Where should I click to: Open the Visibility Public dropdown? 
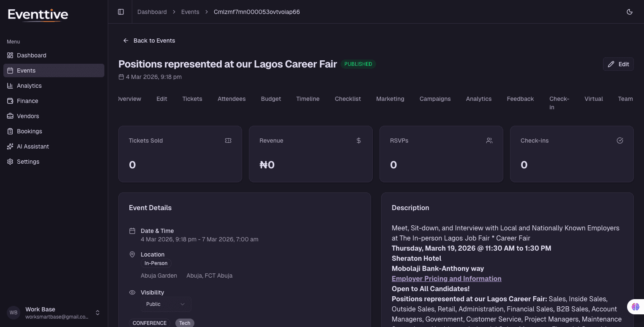(166, 304)
